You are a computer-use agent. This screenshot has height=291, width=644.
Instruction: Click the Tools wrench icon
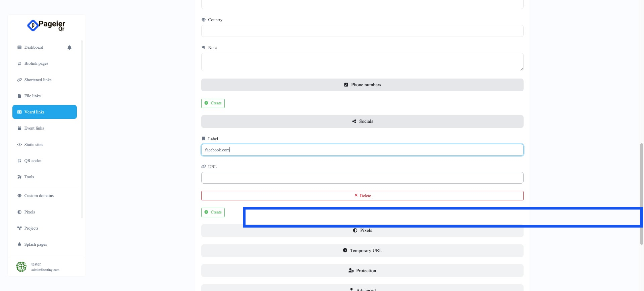pos(19,177)
